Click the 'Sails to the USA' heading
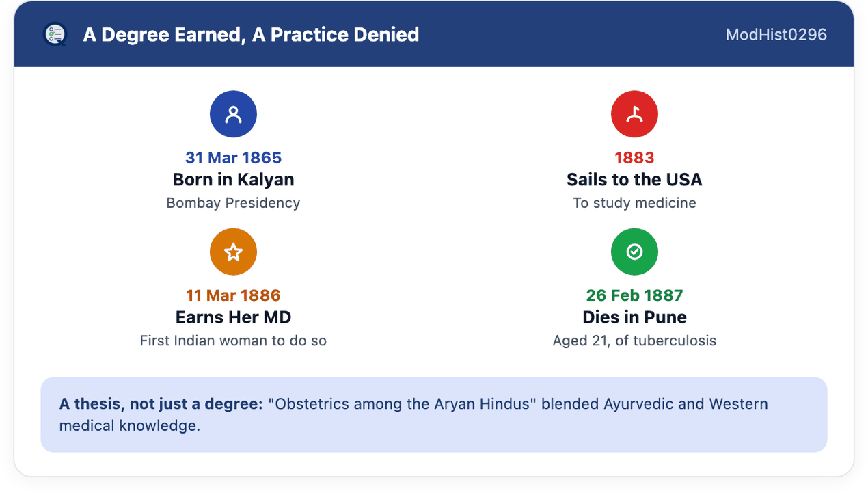The image size is (868, 493). (x=634, y=180)
